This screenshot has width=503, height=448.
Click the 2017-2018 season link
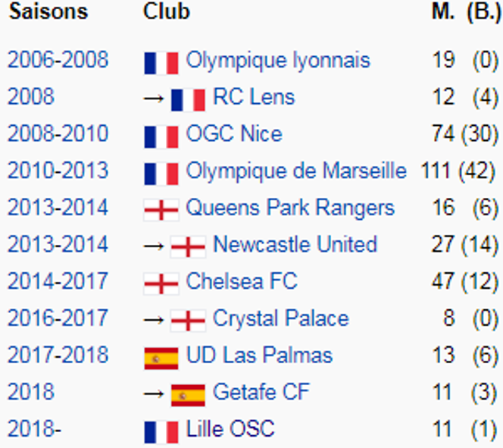58,355
